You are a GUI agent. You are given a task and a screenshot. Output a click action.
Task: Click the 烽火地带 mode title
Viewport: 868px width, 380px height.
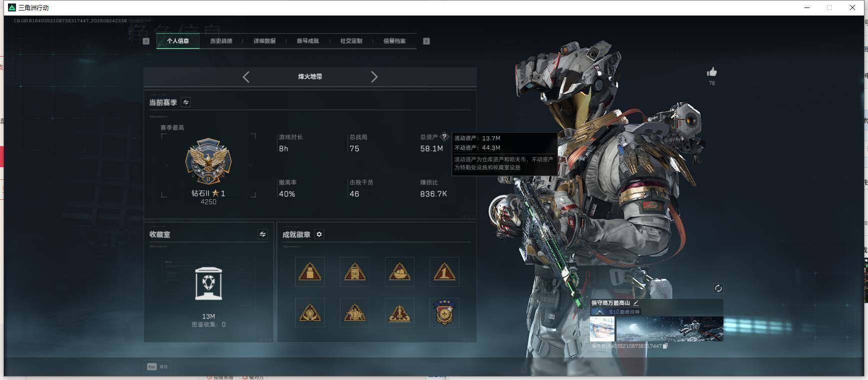310,77
